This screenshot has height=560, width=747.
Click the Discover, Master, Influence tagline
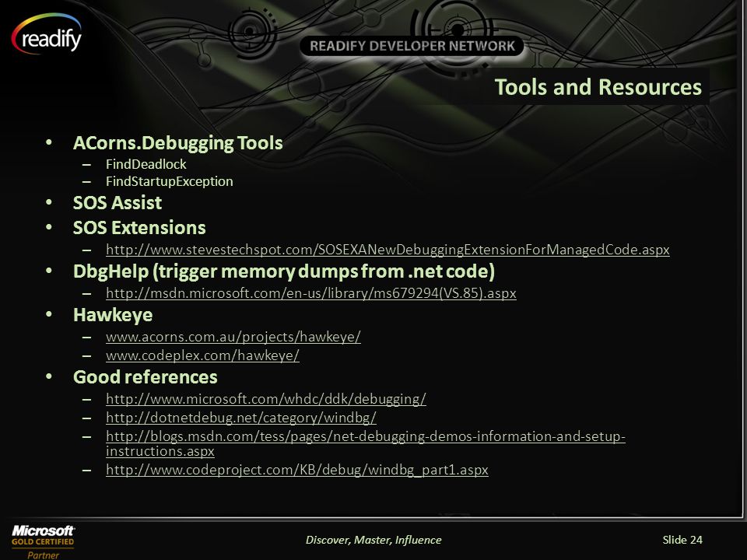[373, 540]
